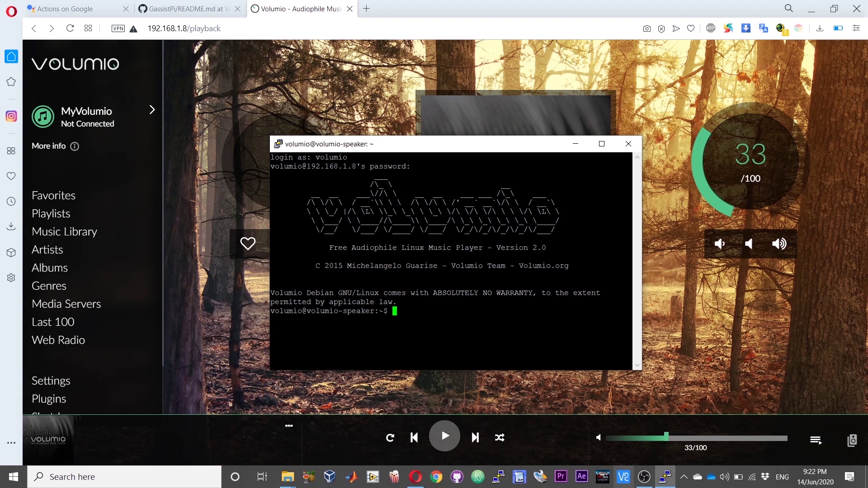Open the three-dots track options menu
868x488 pixels.
[x=289, y=426]
